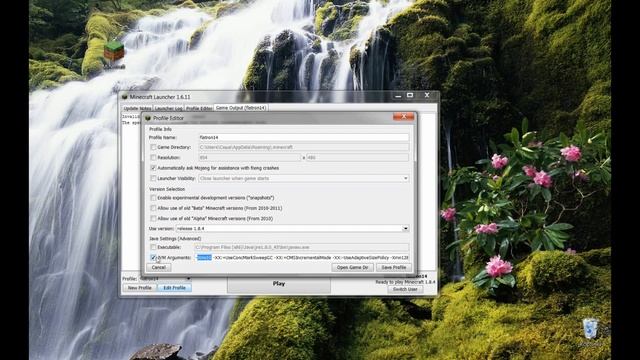The height and width of the screenshot is (360, 640).
Task: Click the Profile Name text field
Action: [304, 138]
